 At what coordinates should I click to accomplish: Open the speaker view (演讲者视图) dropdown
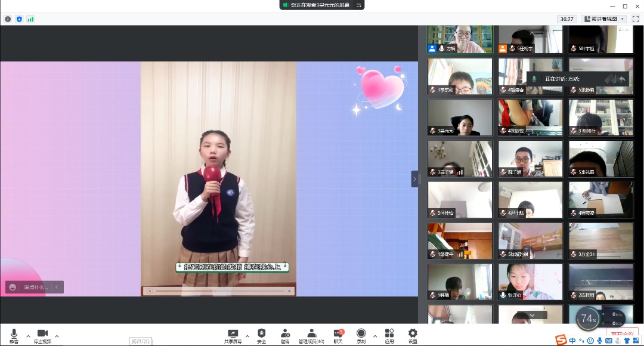pyautogui.click(x=605, y=19)
